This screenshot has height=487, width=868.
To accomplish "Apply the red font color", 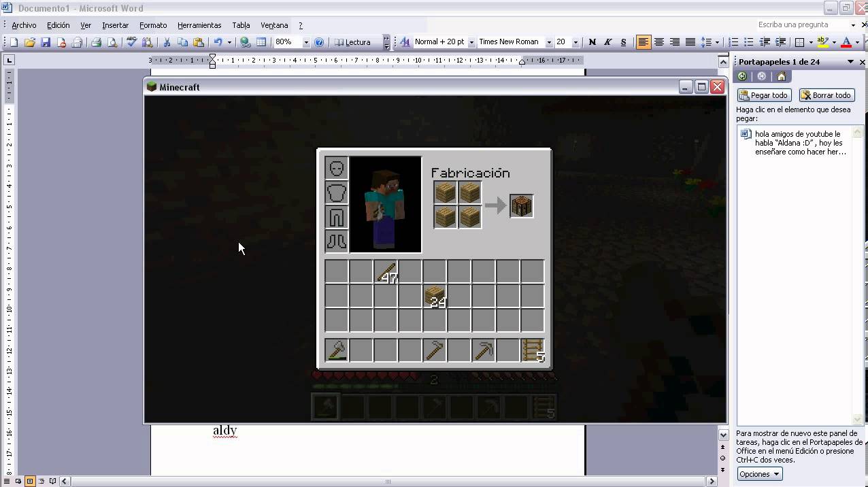I will (846, 42).
